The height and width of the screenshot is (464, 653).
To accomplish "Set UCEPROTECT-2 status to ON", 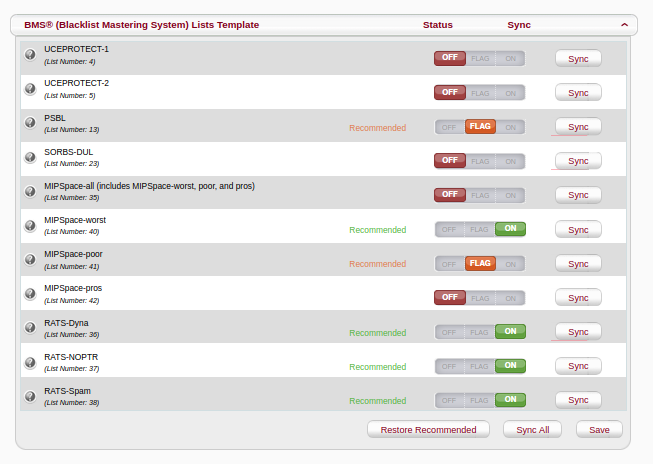I will [511, 93].
